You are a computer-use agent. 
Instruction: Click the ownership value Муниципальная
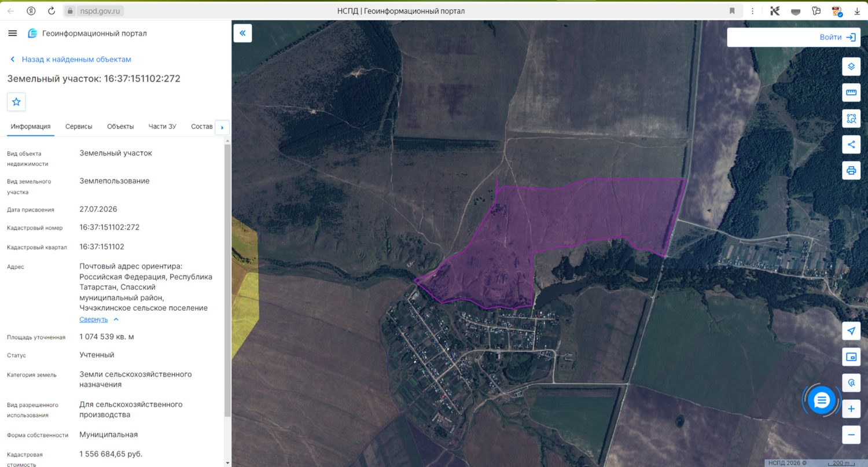(109, 435)
